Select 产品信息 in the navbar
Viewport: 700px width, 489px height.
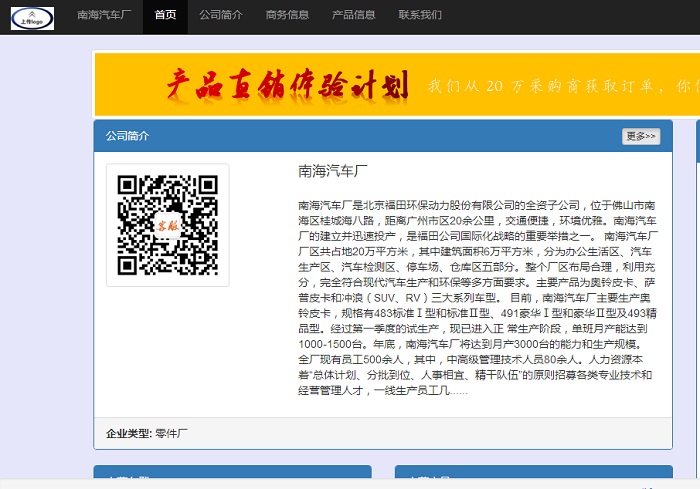click(x=353, y=16)
